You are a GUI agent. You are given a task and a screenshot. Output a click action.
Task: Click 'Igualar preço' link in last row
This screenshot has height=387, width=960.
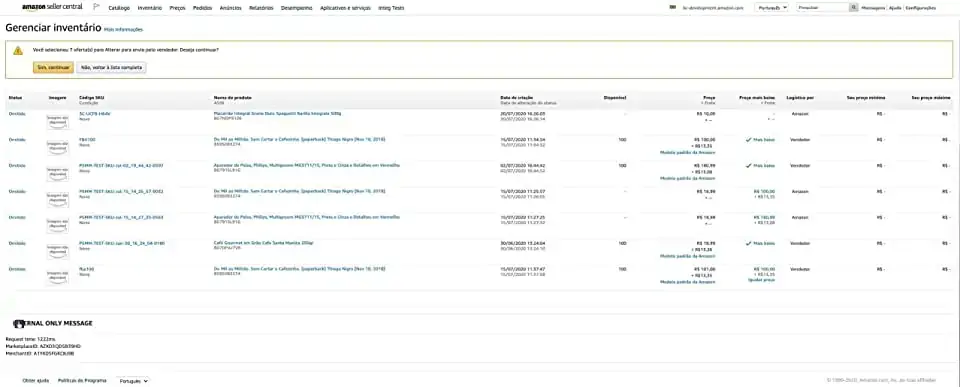point(762,280)
